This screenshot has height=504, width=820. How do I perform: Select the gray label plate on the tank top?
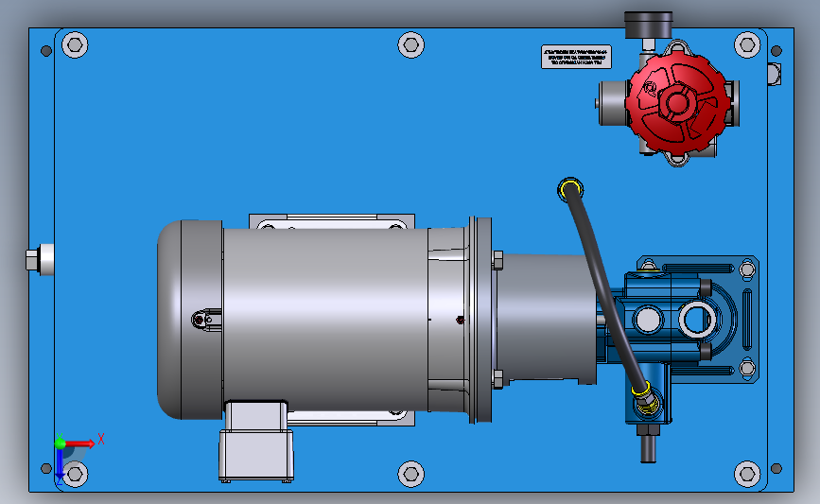pos(576,57)
